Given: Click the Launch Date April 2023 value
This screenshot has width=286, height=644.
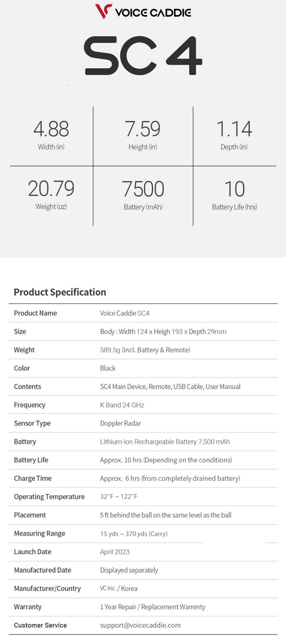Looking at the screenshot, I should (x=115, y=552).
